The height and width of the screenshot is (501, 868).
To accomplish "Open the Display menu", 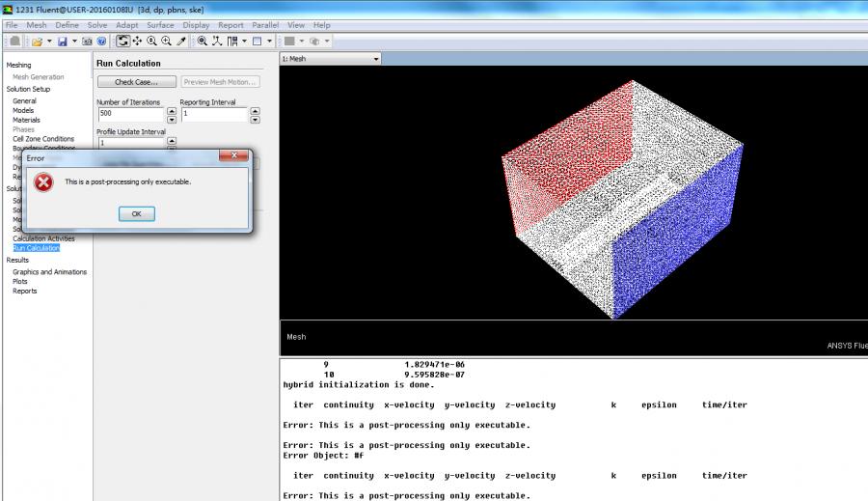I will point(196,25).
